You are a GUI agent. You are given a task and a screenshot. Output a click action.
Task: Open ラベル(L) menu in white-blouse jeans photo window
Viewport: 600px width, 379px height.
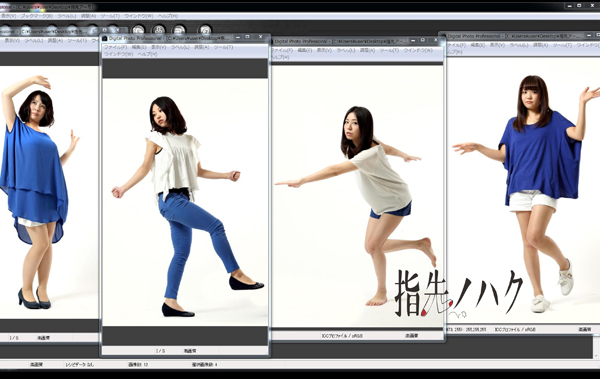pos(180,47)
